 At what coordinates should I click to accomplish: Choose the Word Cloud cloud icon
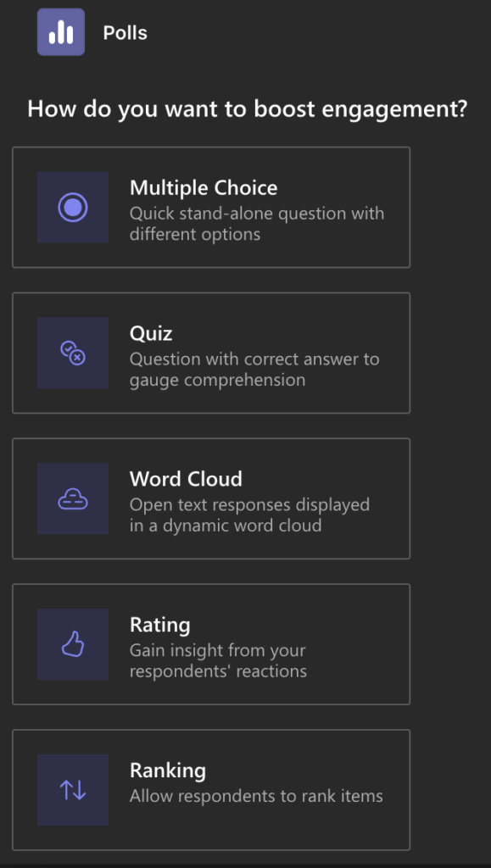pyautogui.click(x=73, y=498)
